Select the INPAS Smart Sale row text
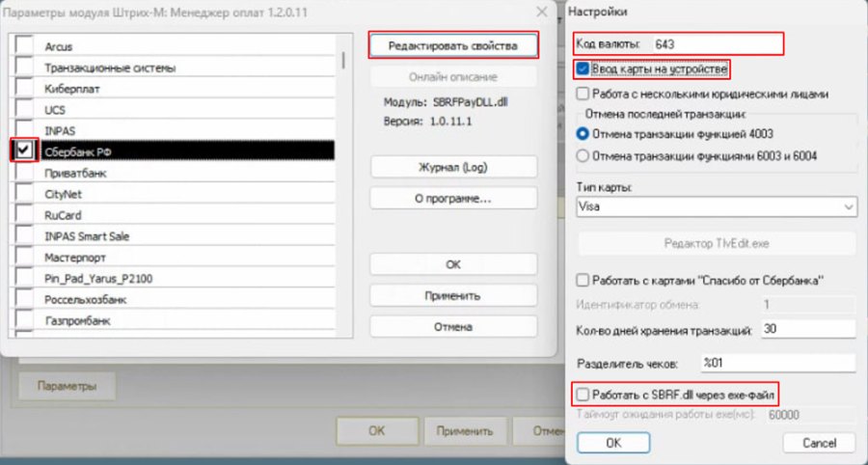Viewport: 868px width, 465px height. (87, 237)
